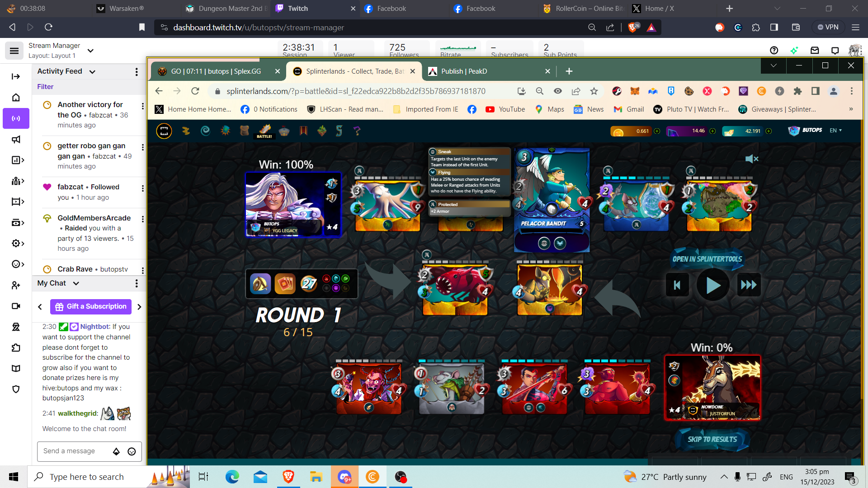Toggle the Brave VPN button

(x=827, y=27)
